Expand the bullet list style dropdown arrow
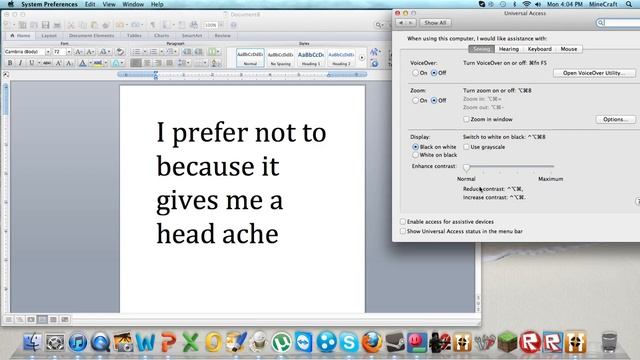 coord(144,52)
